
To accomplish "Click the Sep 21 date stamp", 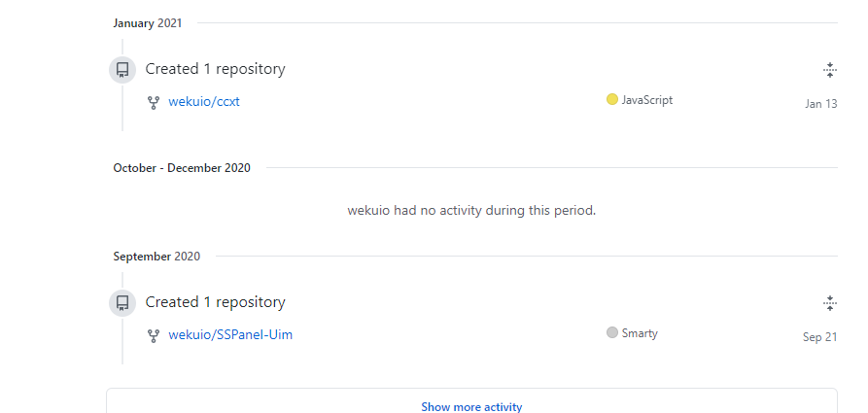I will [819, 337].
